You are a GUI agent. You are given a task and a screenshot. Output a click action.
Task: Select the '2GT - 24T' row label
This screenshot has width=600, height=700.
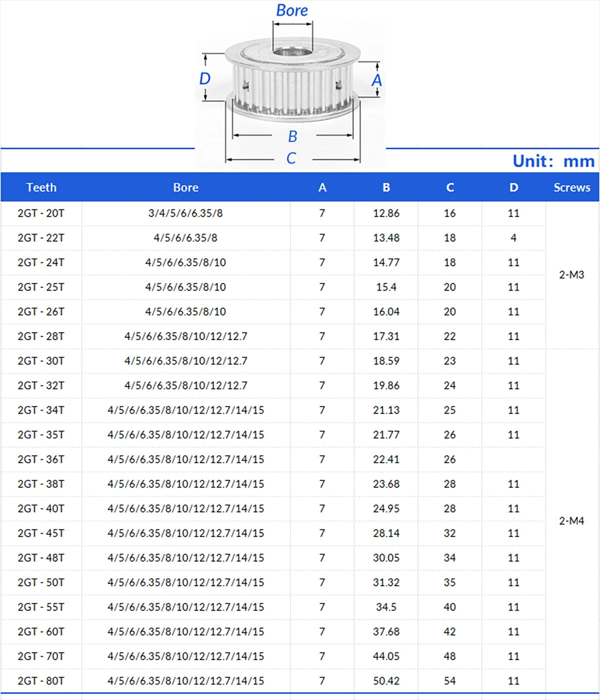[x=41, y=262]
